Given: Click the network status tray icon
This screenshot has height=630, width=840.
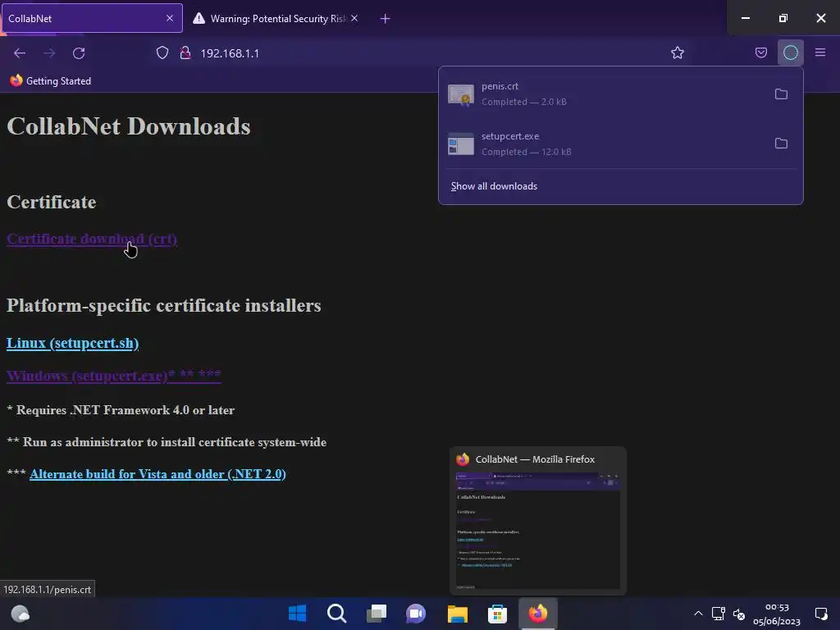Looking at the screenshot, I should (718, 614).
